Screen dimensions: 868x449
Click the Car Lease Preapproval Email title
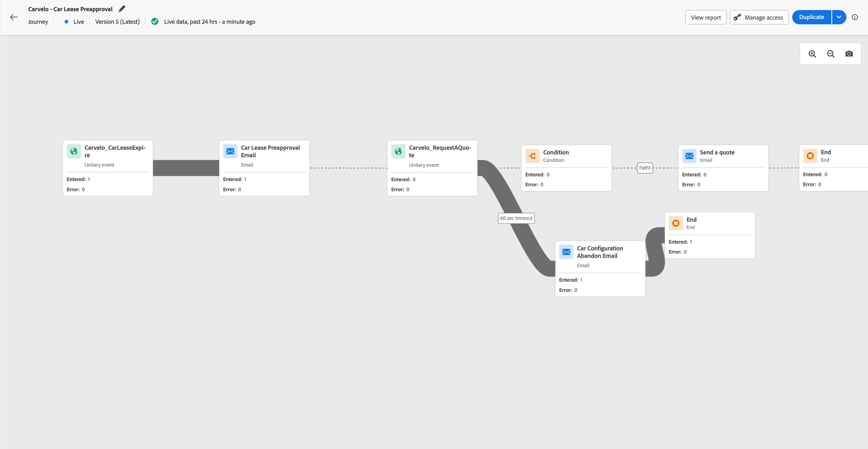pyautogui.click(x=270, y=152)
